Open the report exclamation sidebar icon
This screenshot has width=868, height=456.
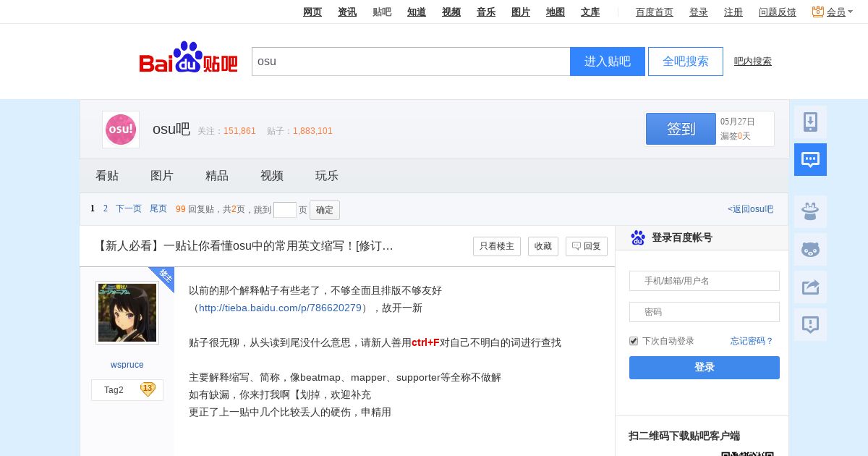click(x=810, y=324)
